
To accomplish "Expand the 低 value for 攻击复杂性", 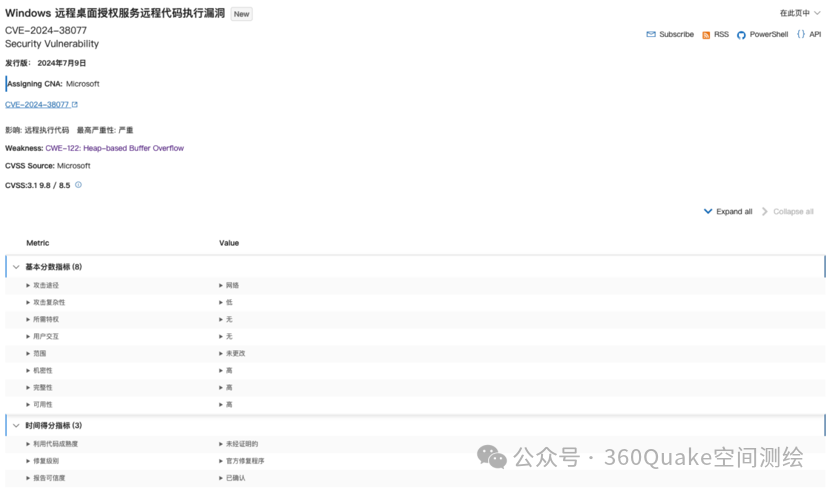I will click(x=225, y=302).
